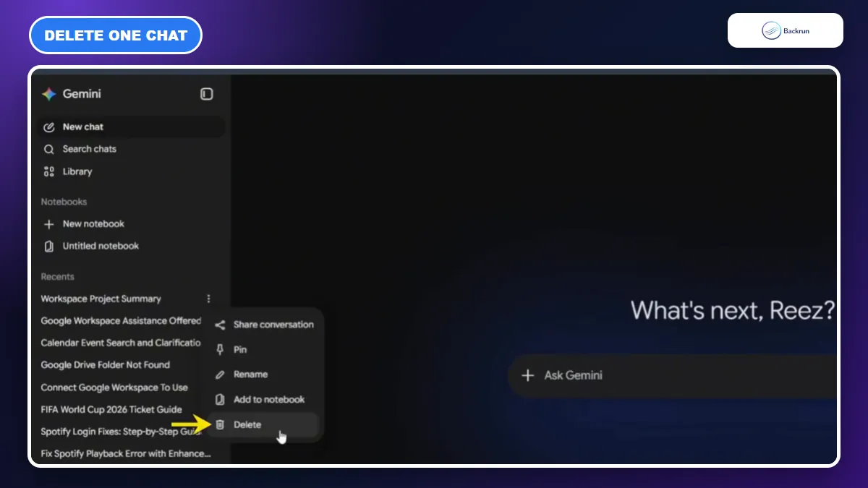Viewport: 868px width, 488px height.
Task: Click the plus icon in Ask Gemini box
Action: tap(528, 375)
